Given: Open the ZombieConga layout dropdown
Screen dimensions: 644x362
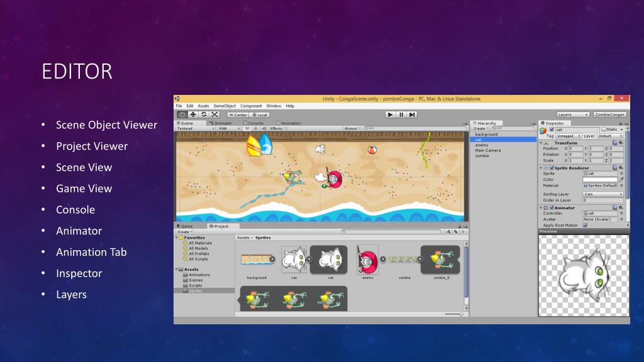Looking at the screenshot, I should [610, 114].
